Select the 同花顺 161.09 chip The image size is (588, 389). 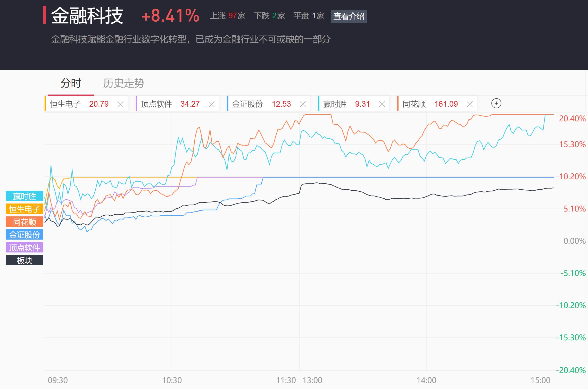click(437, 104)
